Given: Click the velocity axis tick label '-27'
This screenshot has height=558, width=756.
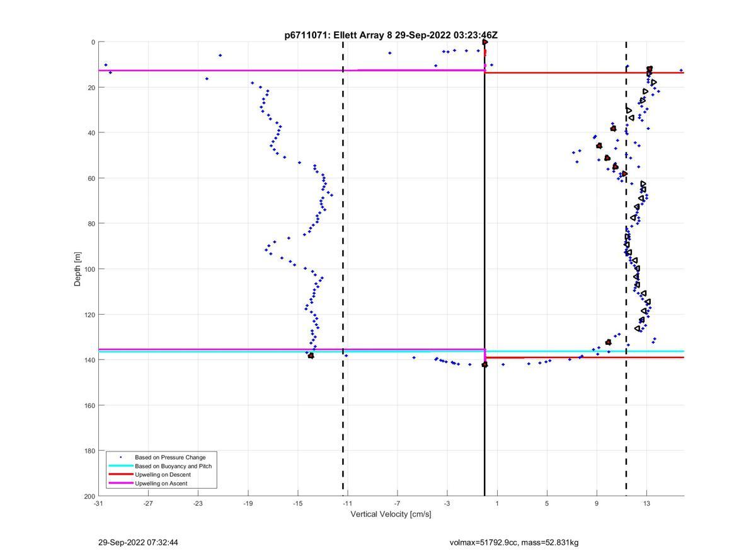Looking at the screenshot, I should tap(148, 503).
